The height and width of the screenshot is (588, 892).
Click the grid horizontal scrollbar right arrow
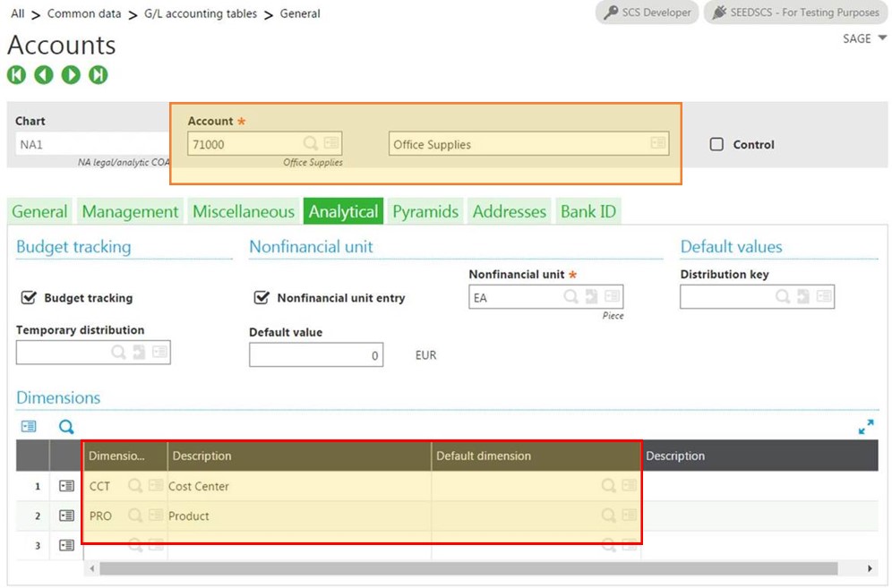coord(870,568)
